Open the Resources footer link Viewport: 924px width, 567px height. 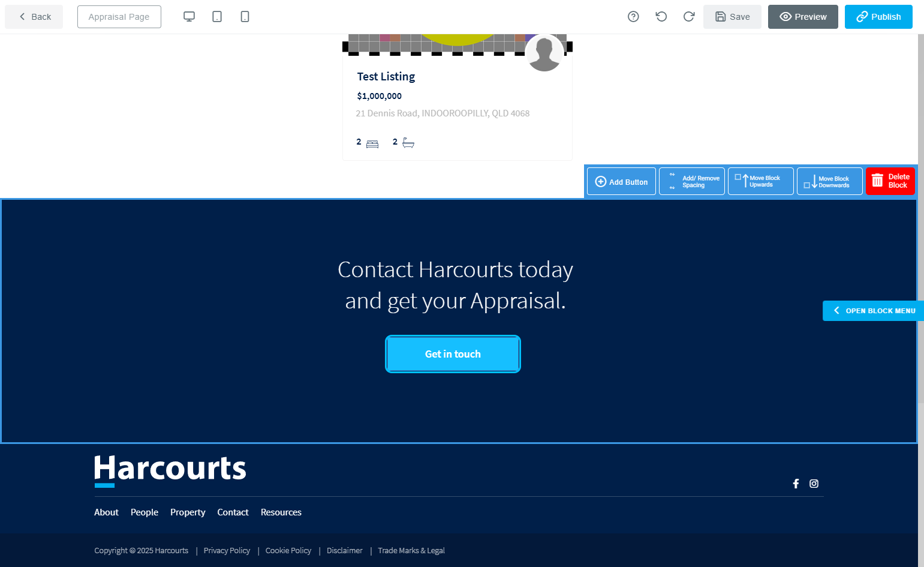[281, 512]
